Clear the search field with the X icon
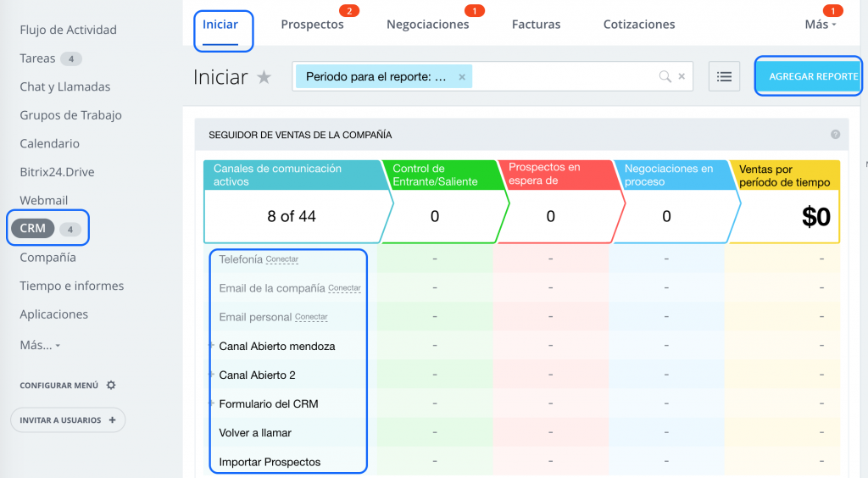Image resolution: width=868 pixels, height=478 pixels. click(x=682, y=77)
